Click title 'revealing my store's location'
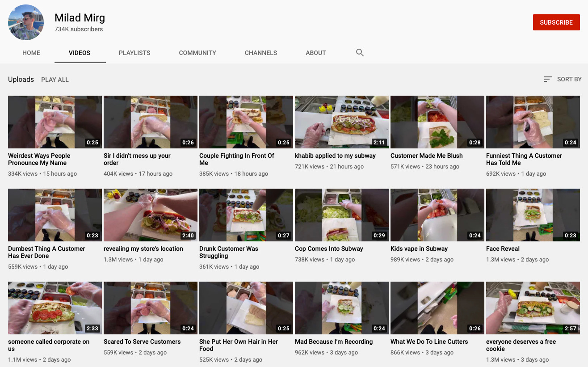 [x=143, y=249]
